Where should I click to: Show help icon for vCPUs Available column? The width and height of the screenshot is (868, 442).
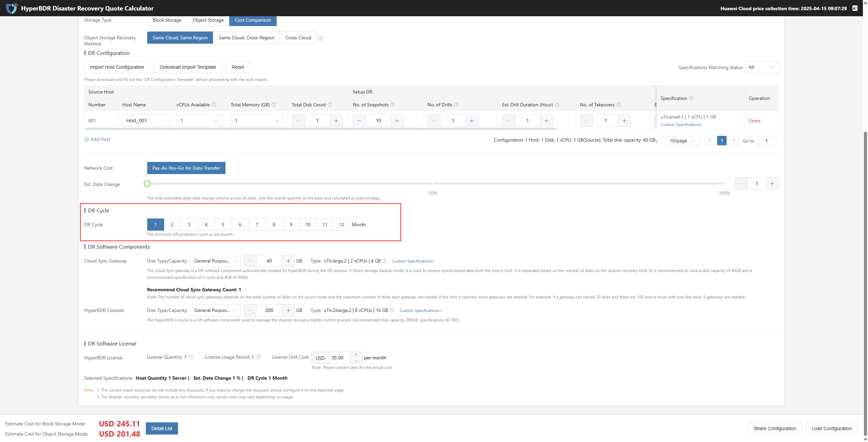pos(214,105)
